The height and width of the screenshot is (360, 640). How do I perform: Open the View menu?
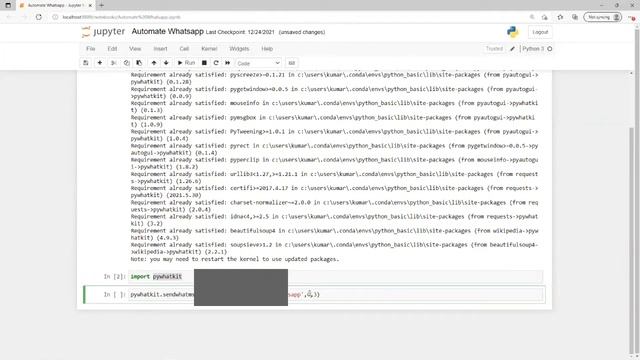coord(135,49)
